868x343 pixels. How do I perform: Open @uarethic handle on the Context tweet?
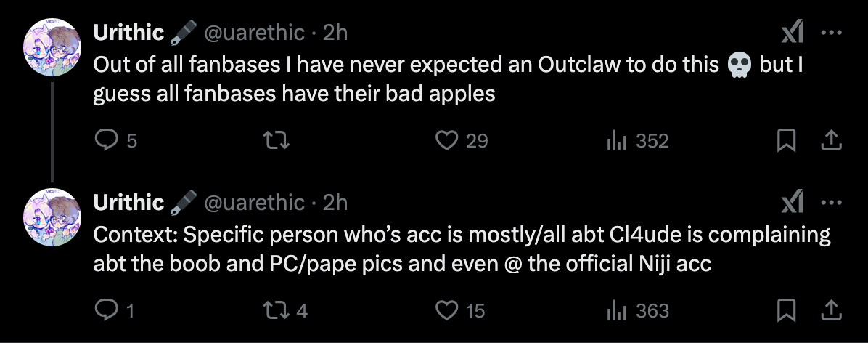(254, 203)
